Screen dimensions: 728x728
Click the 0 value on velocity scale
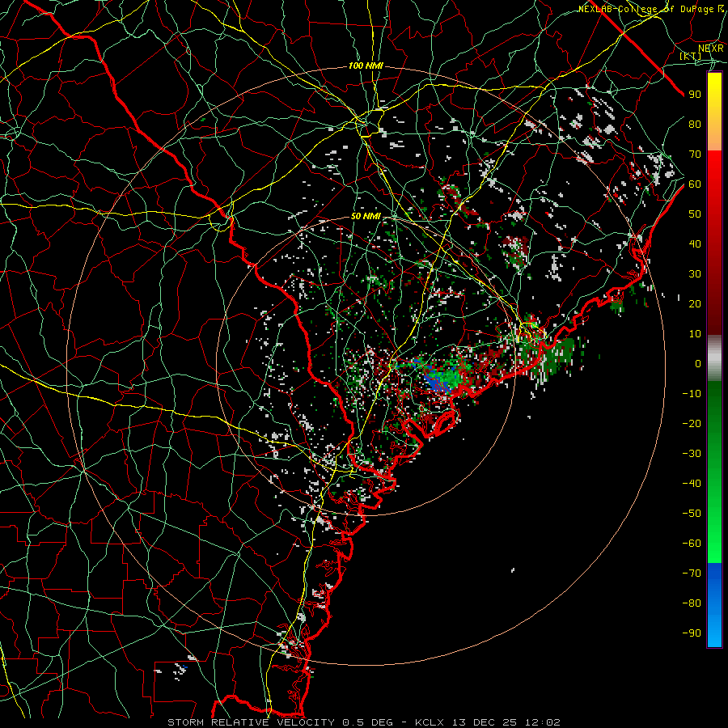click(698, 364)
